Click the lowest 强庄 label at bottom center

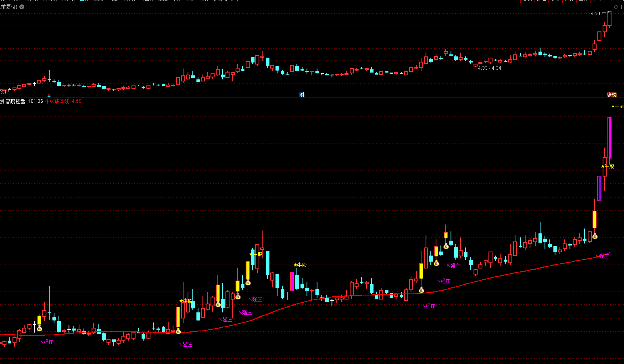coord(186,344)
